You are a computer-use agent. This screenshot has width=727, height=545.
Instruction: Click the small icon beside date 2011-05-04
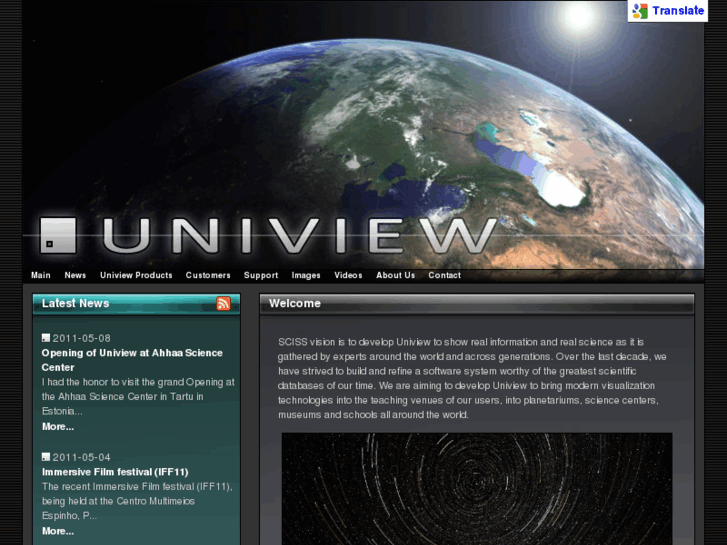point(45,457)
